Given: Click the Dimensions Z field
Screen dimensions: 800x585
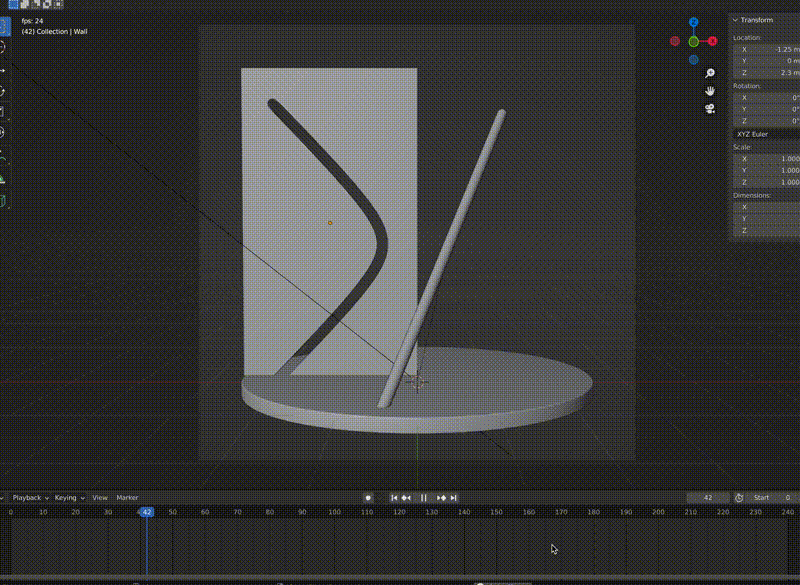Looking at the screenshot, I should point(766,231).
